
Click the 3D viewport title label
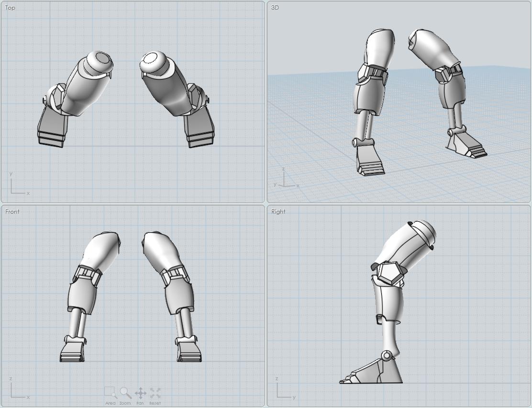(x=275, y=8)
